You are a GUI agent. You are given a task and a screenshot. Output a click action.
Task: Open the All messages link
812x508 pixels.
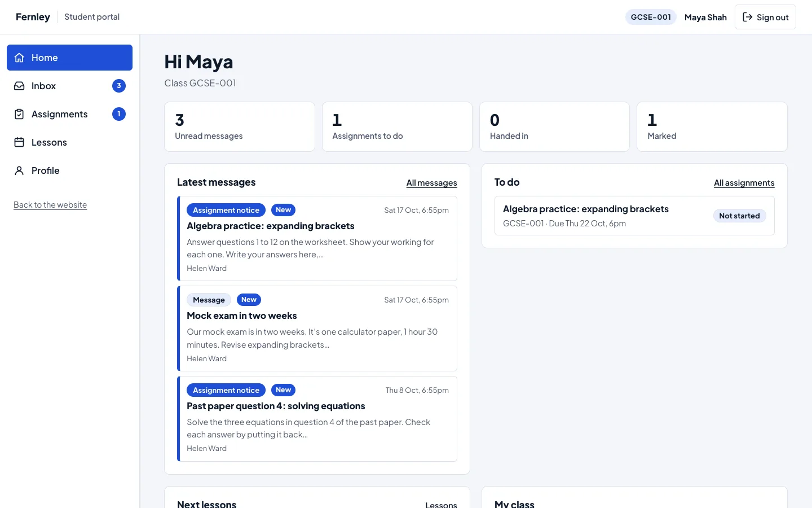pyautogui.click(x=431, y=183)
